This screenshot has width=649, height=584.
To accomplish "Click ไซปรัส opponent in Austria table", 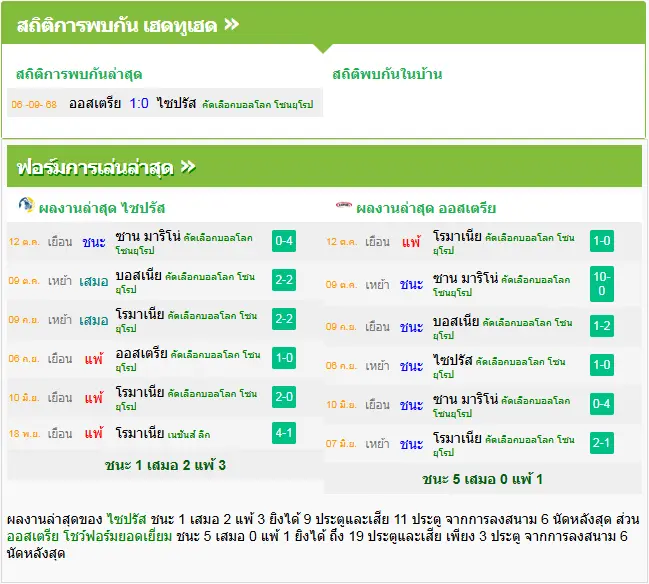I will 452,360.
